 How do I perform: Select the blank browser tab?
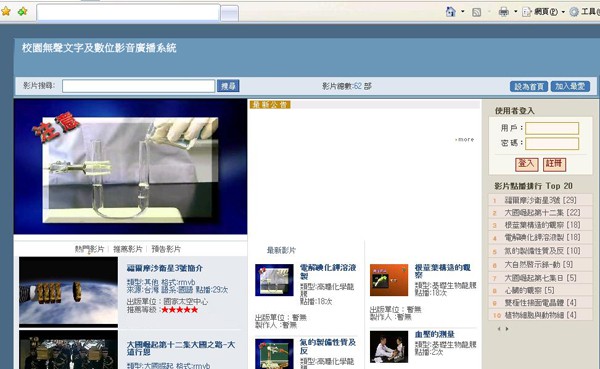(128, 13)
